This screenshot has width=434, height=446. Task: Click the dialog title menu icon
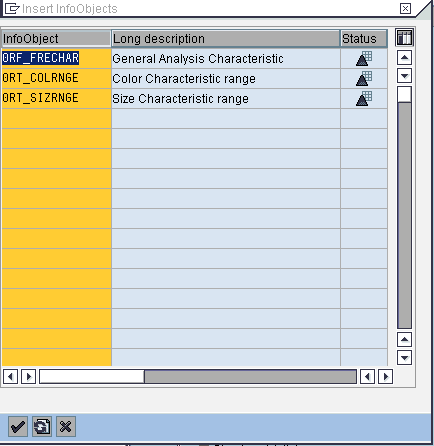pyautogui.click(x=12, y=8)
